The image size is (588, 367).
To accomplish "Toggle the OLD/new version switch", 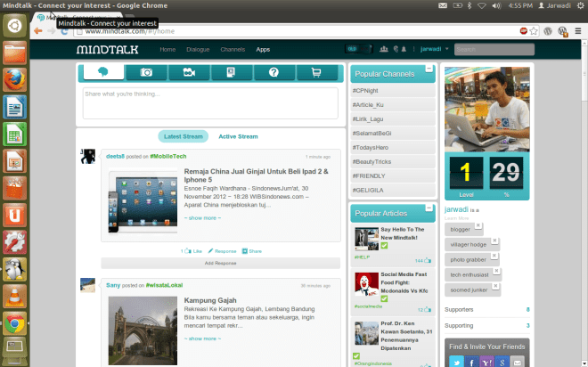I will pos(352,49).
